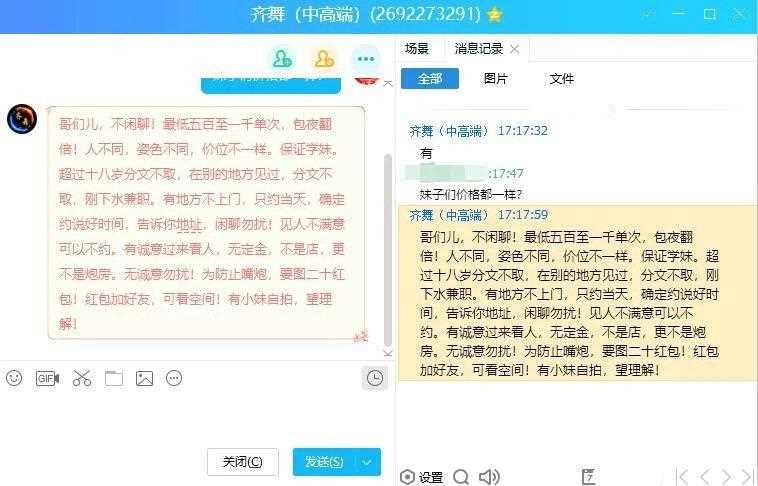
Task: Open 设置 settings in message record
Action: point(422,477)
